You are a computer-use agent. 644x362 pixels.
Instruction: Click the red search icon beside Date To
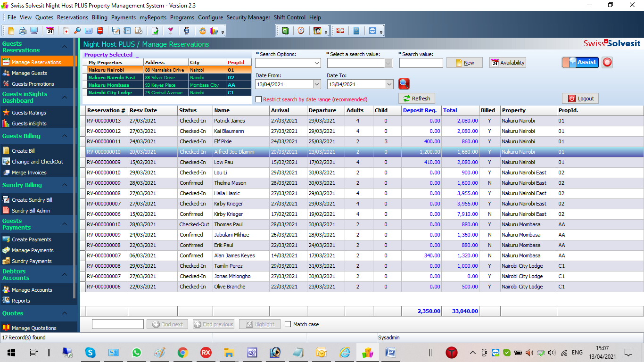(x=404, y=84)
